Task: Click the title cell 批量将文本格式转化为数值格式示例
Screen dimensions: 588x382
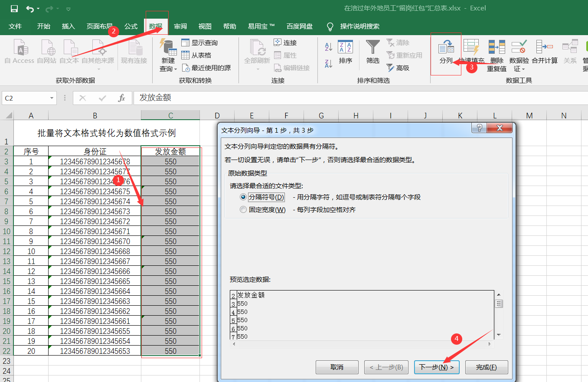Action: tap(107, 133)
